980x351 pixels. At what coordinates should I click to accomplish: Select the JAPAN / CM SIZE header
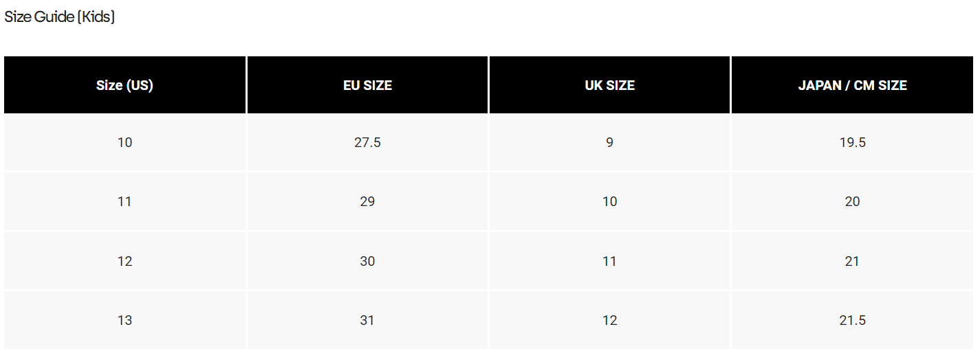coord(852,85)
